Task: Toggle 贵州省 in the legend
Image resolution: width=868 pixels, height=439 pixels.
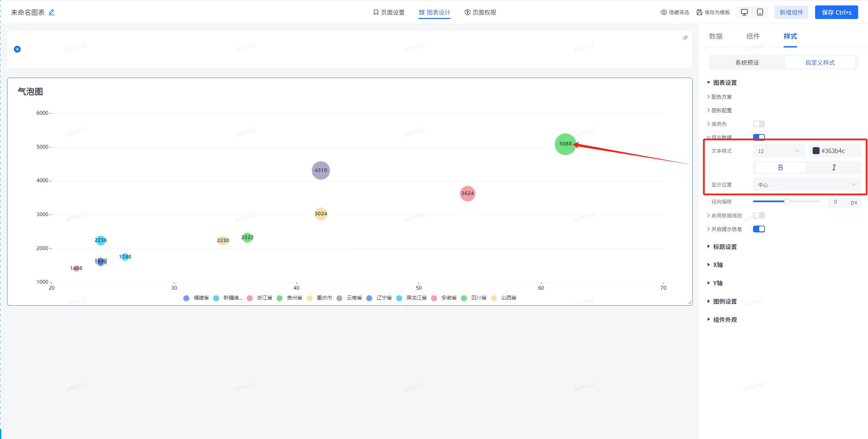Action: coord(289,298)
